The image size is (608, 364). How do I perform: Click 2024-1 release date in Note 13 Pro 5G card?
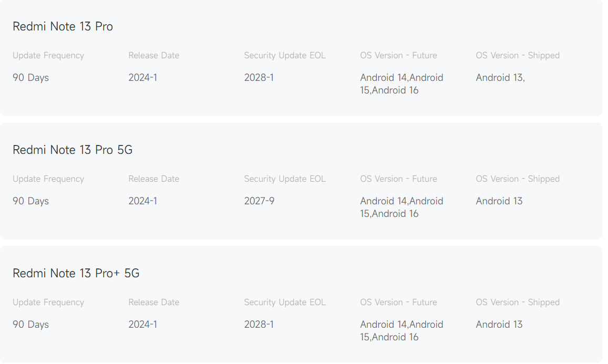coord(142,201)
